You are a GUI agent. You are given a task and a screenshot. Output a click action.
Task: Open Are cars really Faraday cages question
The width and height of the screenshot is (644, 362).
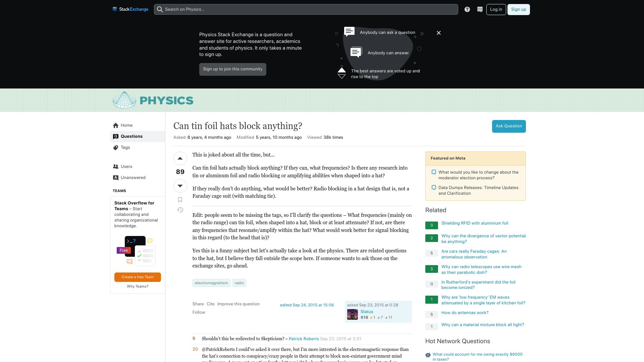point(474,254)
